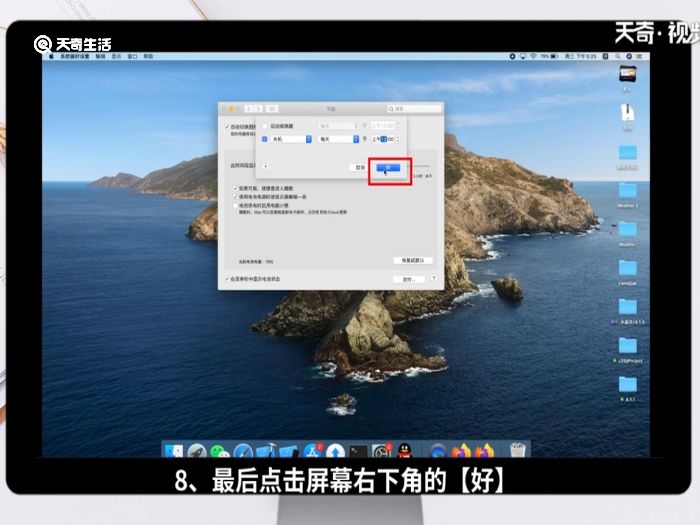Open the Apple menu

click(x=51, y=56)
